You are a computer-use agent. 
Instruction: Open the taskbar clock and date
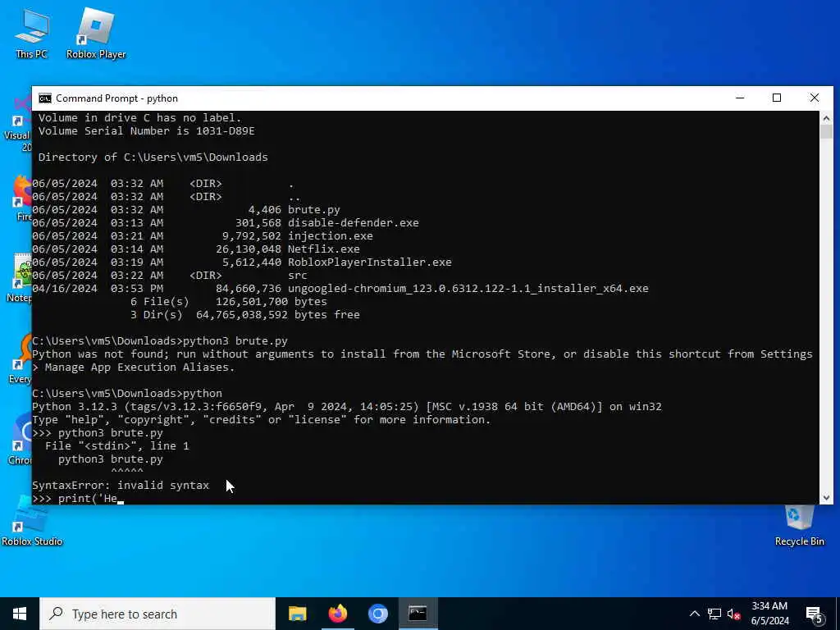pos(769,614)
